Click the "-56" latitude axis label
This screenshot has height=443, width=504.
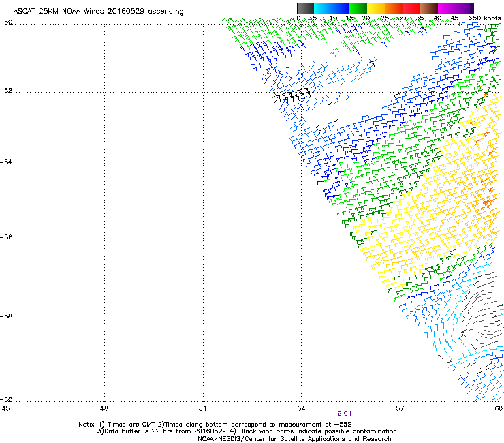click(6, 237)
